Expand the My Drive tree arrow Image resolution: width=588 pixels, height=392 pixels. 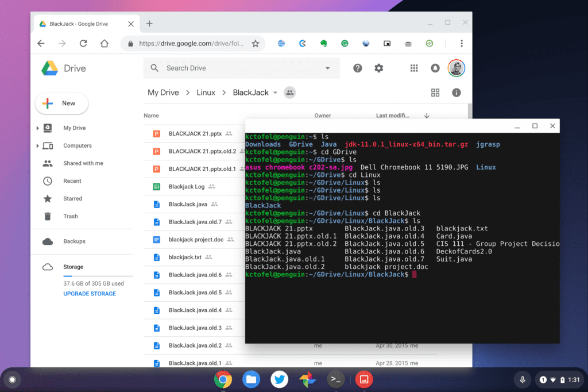[37, 128]
